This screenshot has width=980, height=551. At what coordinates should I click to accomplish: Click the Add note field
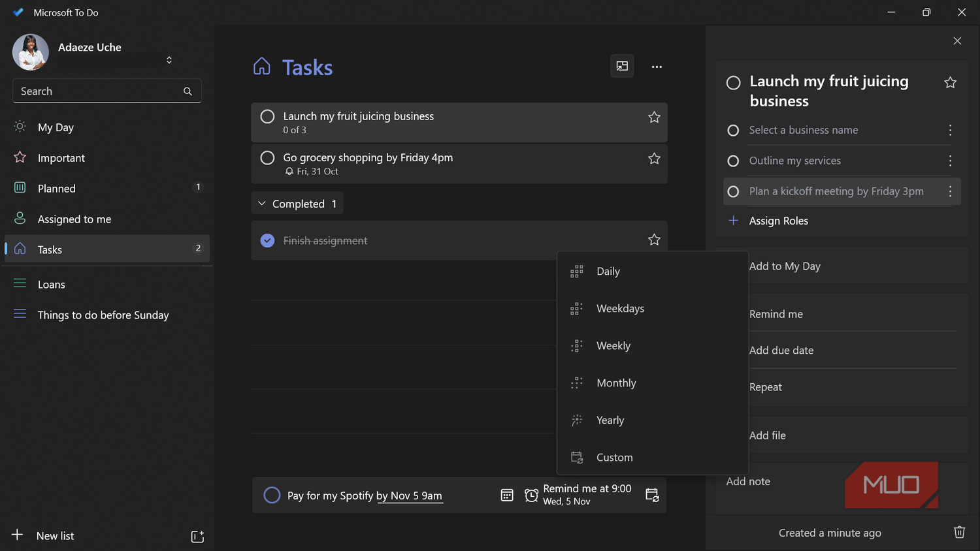[x=841, y=488]
